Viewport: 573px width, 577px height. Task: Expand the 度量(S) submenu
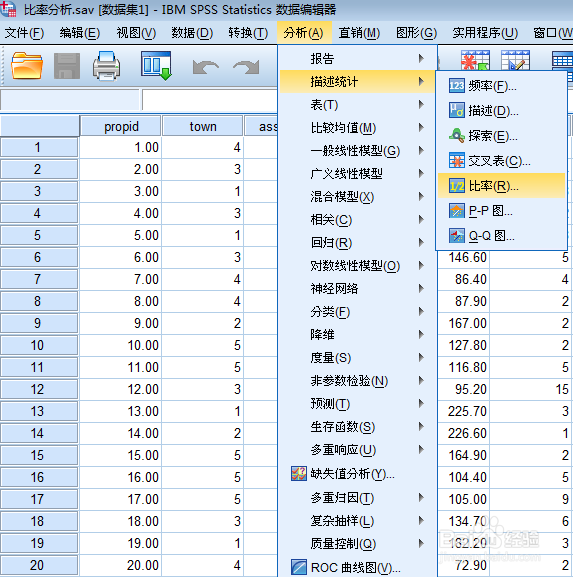pyautogui.click(x=358, y=358)
